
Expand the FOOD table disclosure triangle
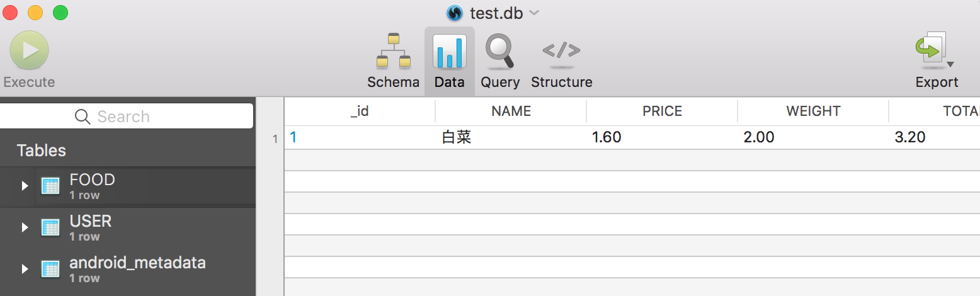pyautogui.click(x=25, y=186)
